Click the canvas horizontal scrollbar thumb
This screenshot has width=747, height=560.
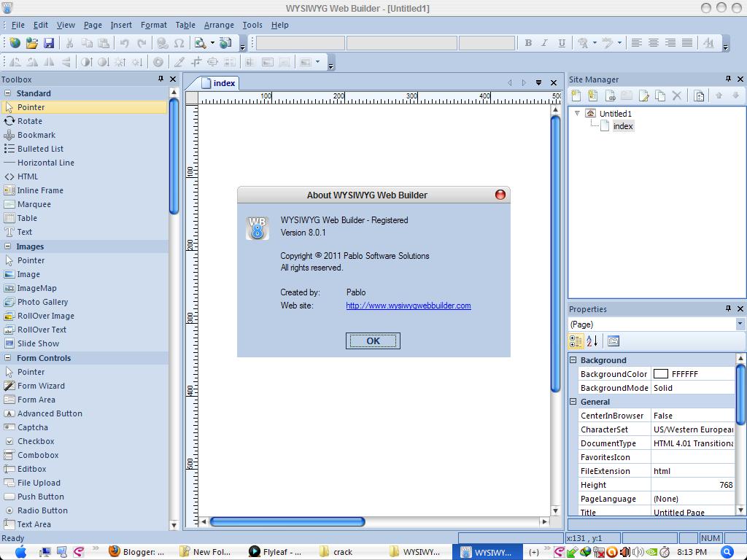point(287,522)
